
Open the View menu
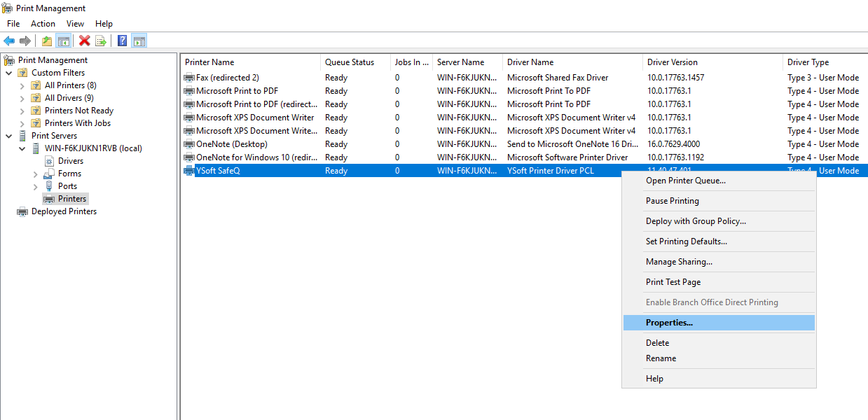75,23
